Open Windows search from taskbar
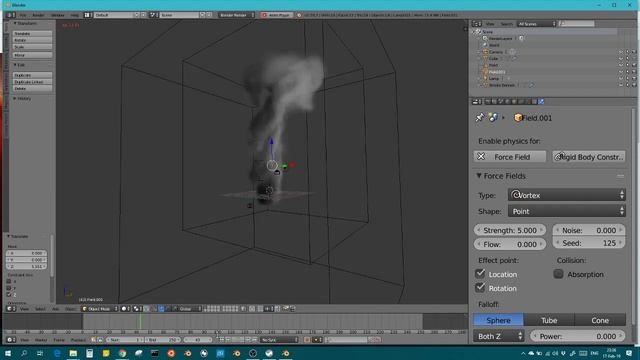The image size is (640, 360). click(24, 353)
